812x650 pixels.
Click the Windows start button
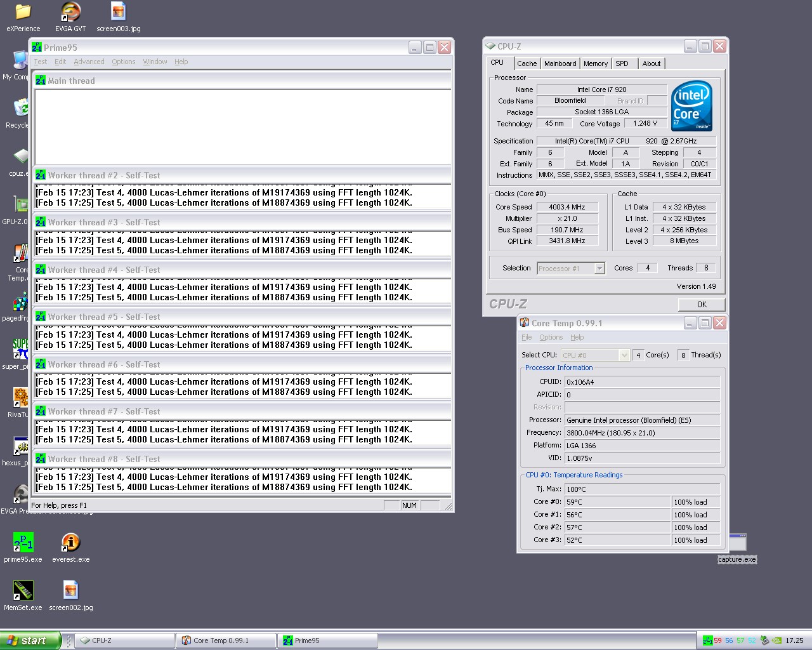pyautogui.click(x=30, y=640)
